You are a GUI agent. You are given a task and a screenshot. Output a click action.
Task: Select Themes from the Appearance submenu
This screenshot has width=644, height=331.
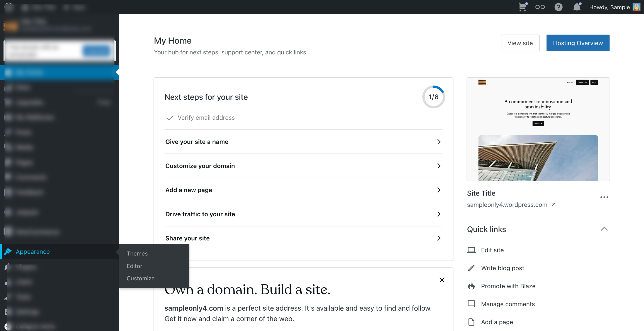click(137, 254)
